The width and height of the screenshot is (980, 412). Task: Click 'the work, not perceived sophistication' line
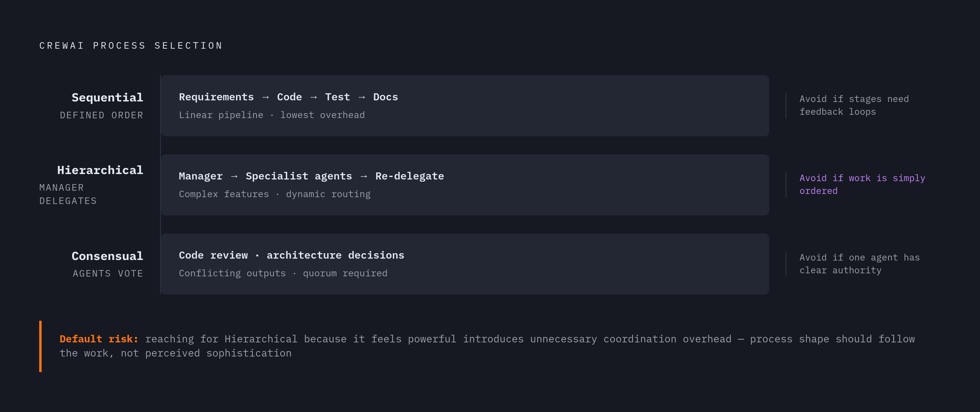pyautogui.click(x=175, y=353)
